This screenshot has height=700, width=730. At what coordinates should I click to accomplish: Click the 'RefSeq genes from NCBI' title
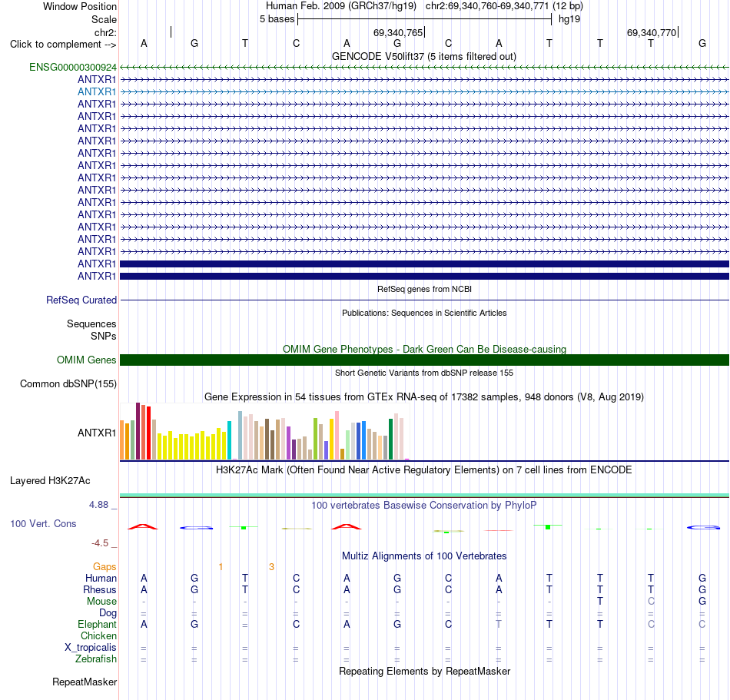(x=425, y=289)
